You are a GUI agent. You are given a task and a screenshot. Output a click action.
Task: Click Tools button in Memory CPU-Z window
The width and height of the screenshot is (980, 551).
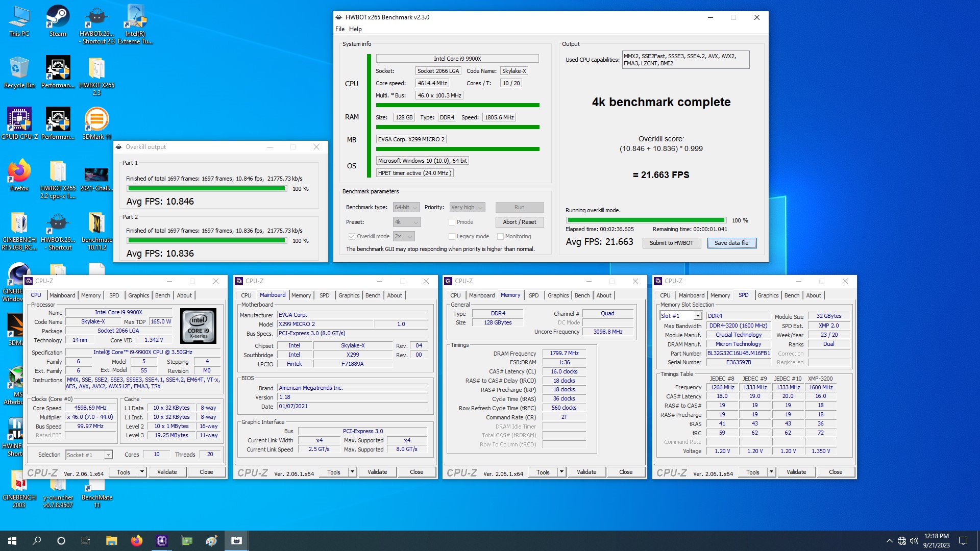[x=543, y=472]
